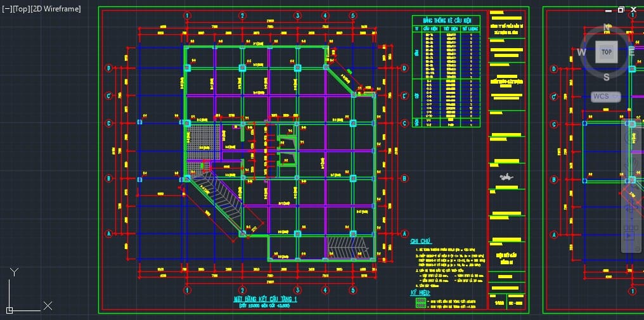Image resolution: width=644 pixels, height=320 pixels.
Task: Open the [2D Wireframe] visual style menu
Action: [55, 9]
